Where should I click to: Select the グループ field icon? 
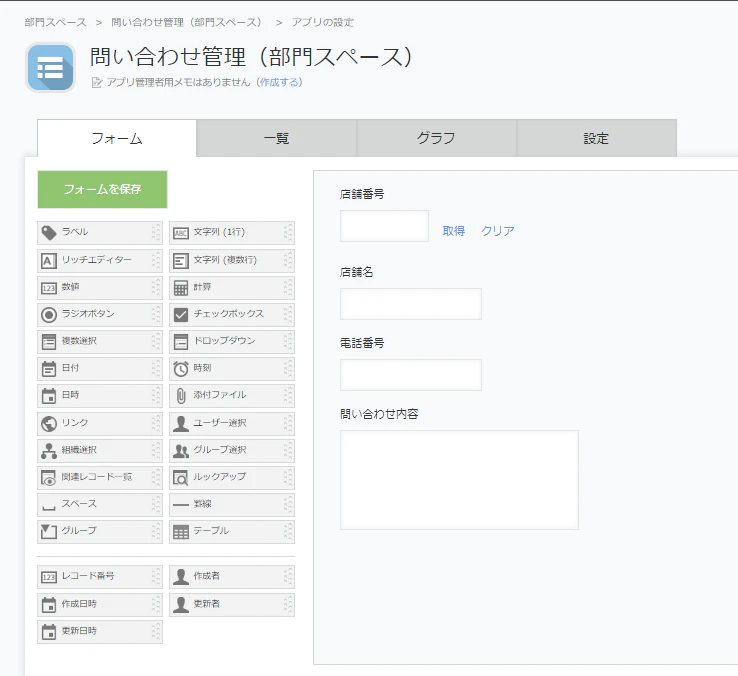[x=49, y=531]
